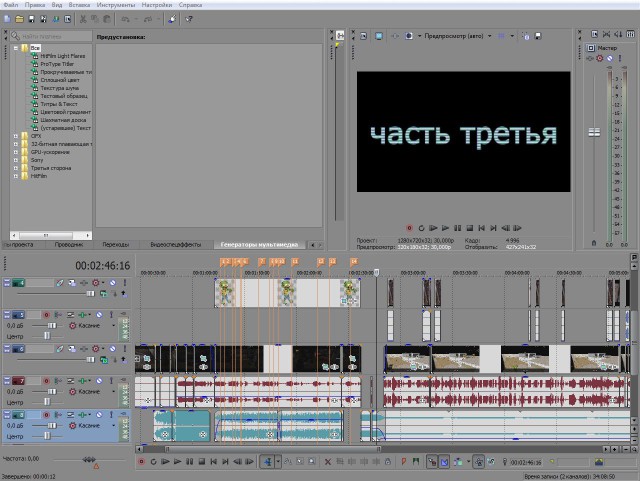Click the Save project icon in toolbar
Viewport: 640px width, 481px height.
tap(32, 19)
